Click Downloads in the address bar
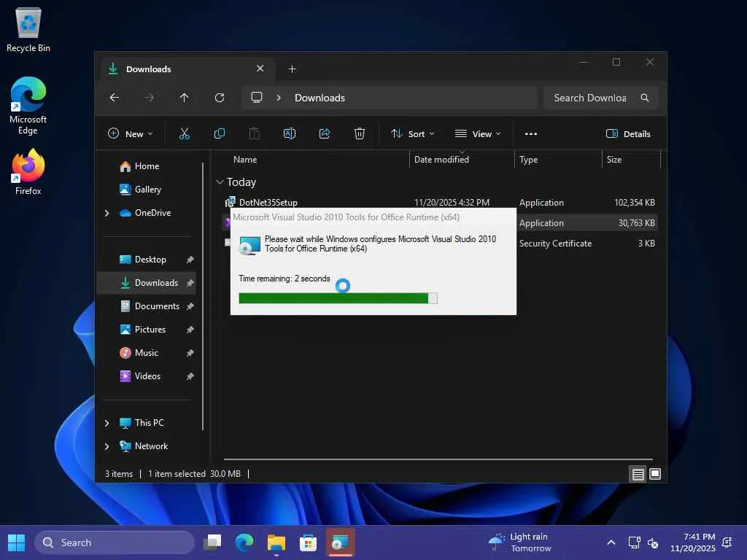Screen dimensions: 747x560 (x=320, y=98)
